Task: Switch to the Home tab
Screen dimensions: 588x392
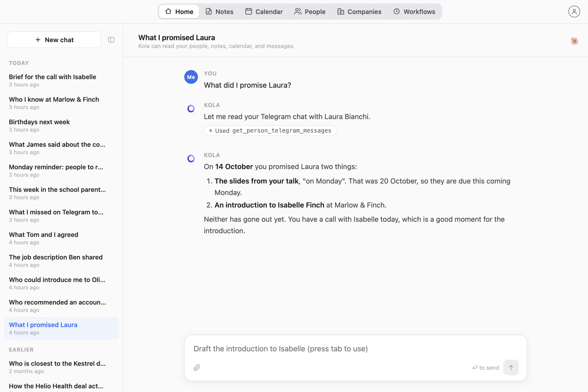Action: click(x=179, y=12)
